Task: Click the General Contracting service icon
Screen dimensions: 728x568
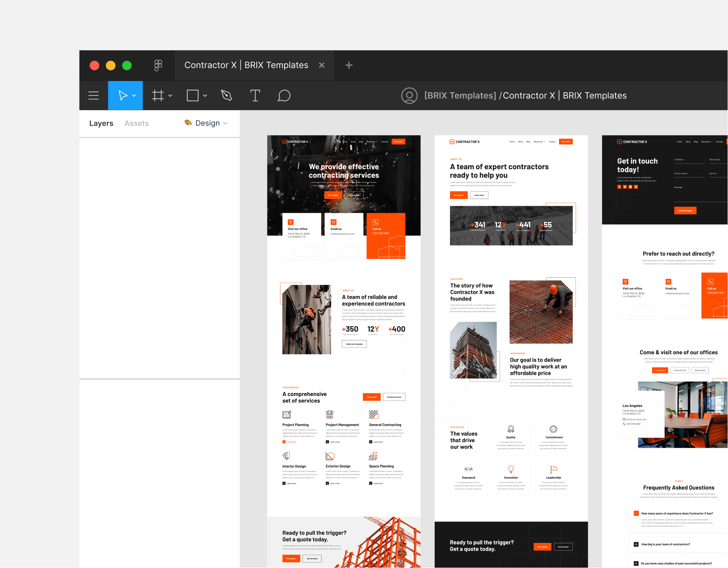Action: click(x=373, y=414)
